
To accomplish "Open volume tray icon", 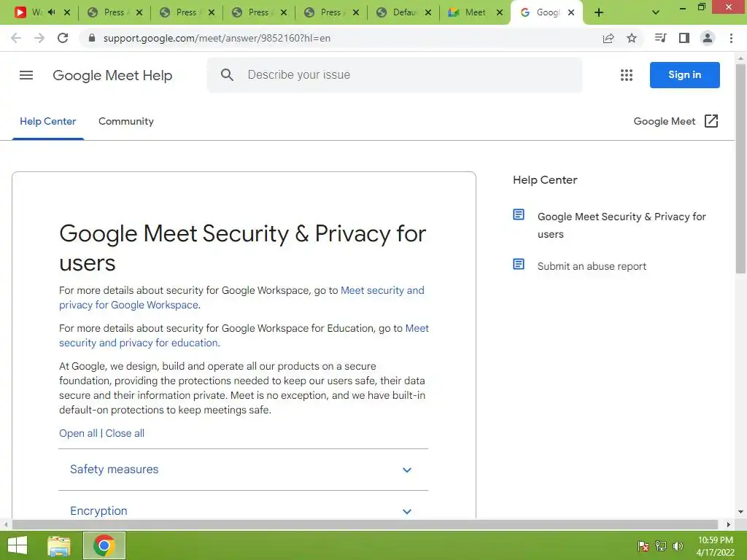I will tap(678, 546).
